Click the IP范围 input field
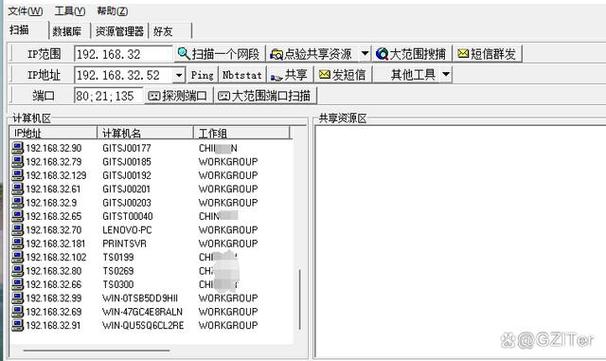The image size is (606, 361). click(123, 54)
